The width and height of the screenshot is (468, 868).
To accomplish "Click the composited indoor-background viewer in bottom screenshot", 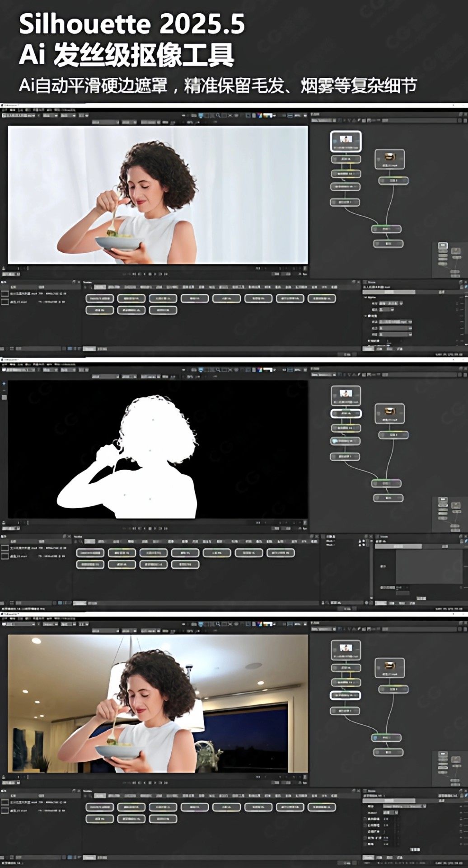I will click(x=158, y=703).
